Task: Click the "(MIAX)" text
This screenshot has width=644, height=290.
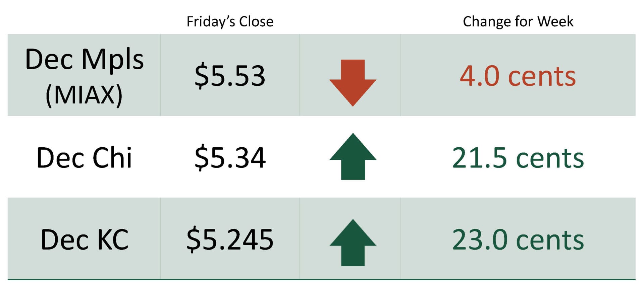Action: (x=84, y=95)
